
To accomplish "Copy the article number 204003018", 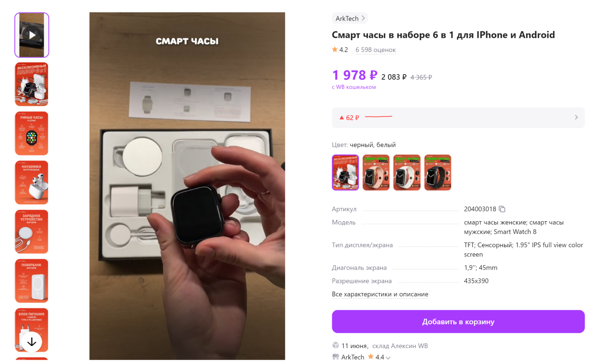I will (x=502, y=209).
